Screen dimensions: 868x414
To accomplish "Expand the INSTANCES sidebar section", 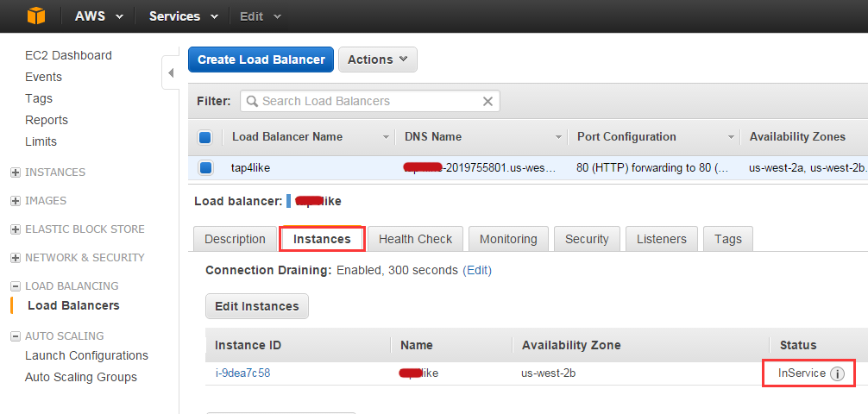I will pyautogui.click(x=16, y=172).
